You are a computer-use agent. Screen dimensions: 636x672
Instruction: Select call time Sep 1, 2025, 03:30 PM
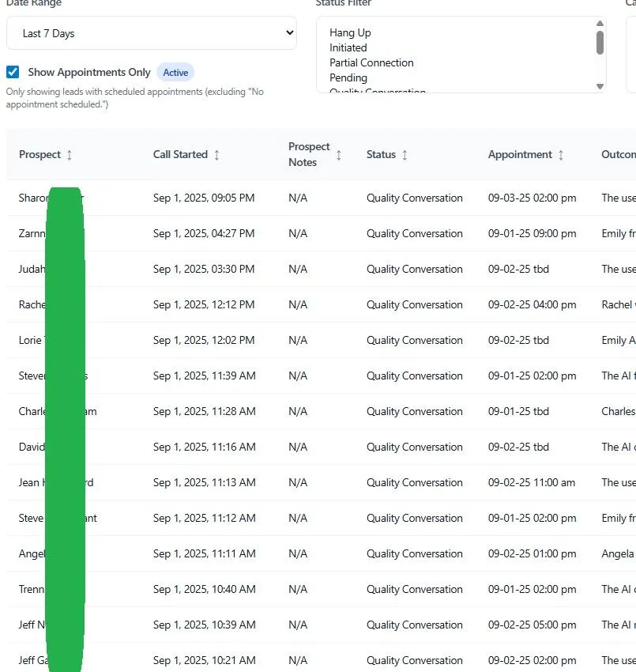coord(204,269)
